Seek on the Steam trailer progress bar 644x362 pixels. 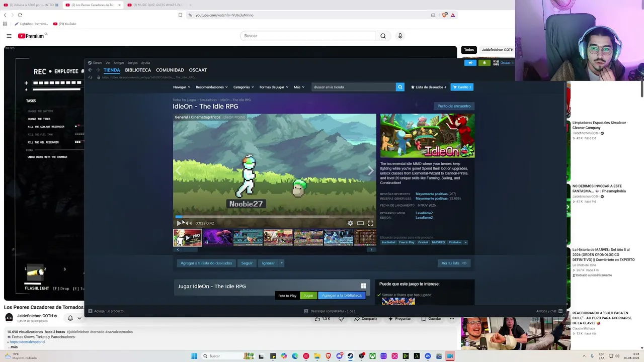[275, 217]
